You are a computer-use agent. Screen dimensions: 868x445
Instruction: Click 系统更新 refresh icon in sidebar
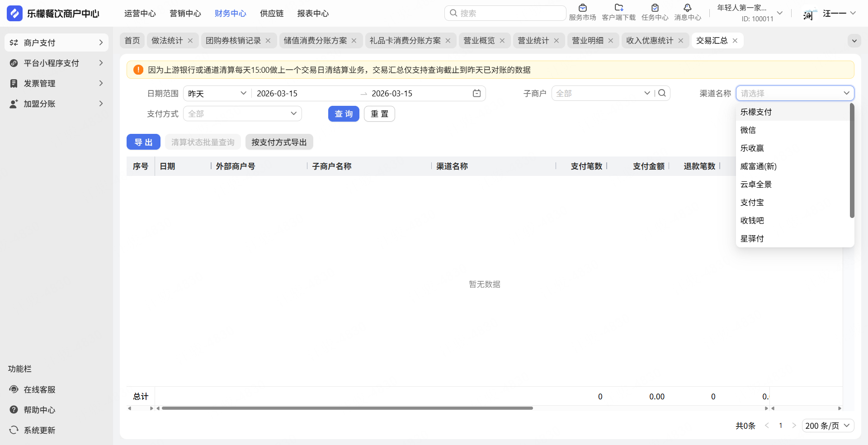[14, 430]
